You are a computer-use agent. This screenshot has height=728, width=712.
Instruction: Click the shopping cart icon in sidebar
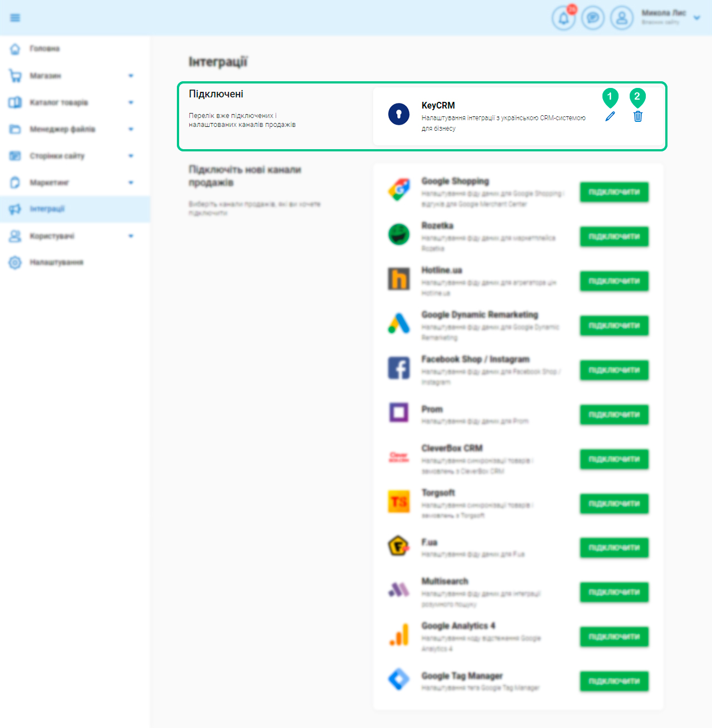tap(15, 76)
